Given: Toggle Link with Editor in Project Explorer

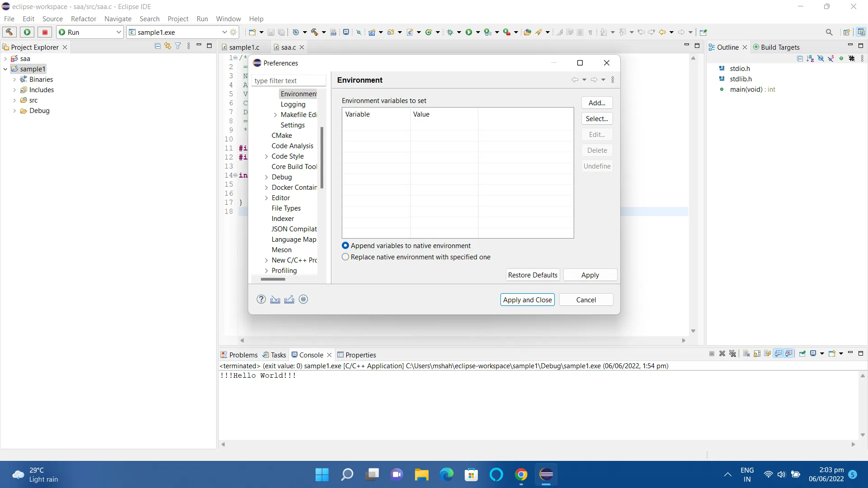Looking at the screenshot, I should [x=168, y=46].
